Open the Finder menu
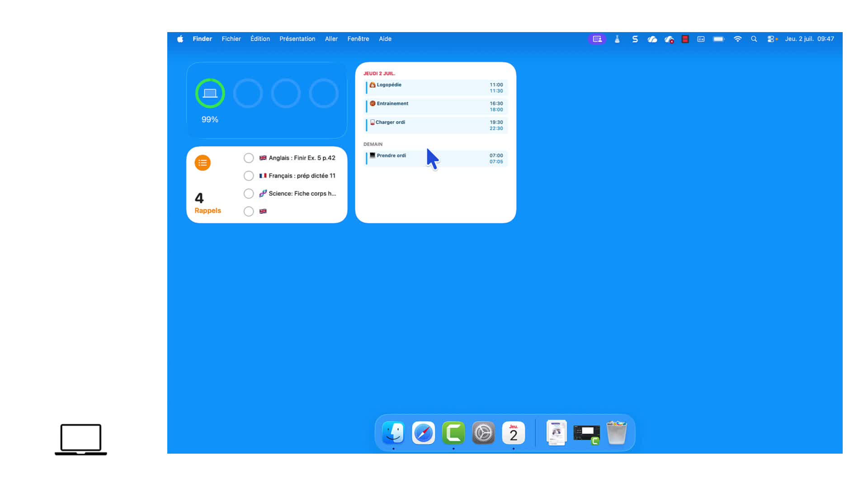Viewport: 868px width, 488px height. 202,39
